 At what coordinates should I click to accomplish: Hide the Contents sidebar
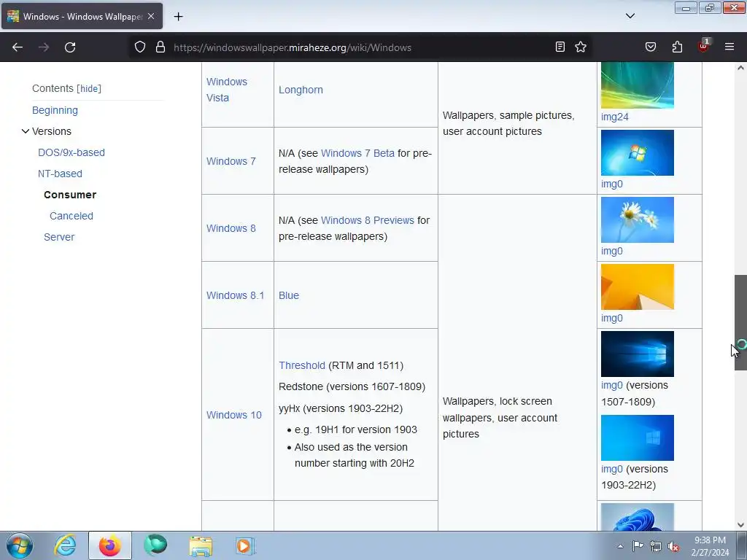click(x=89, y=88)
